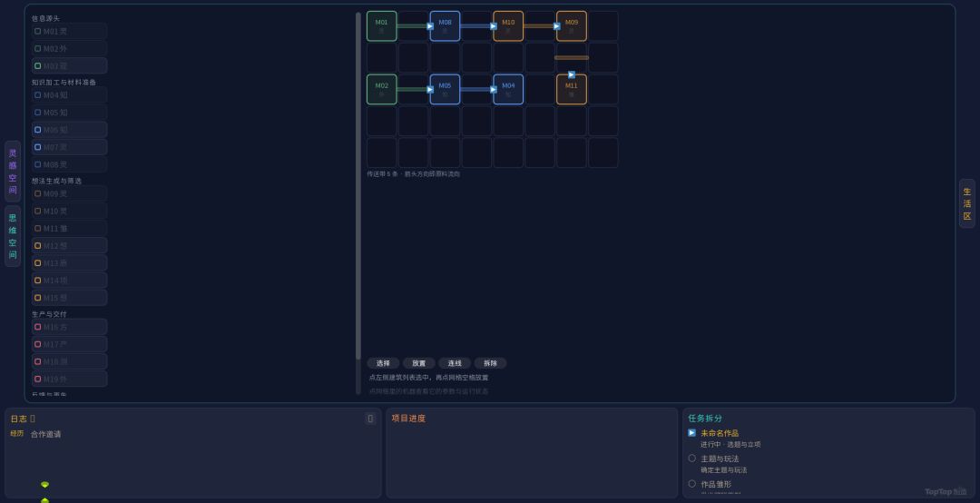Image resolution: width=980 pixels, height=503 pixels.
Task: Pick the M12 building from the sidebar list
Action: [x=69, y=245]
